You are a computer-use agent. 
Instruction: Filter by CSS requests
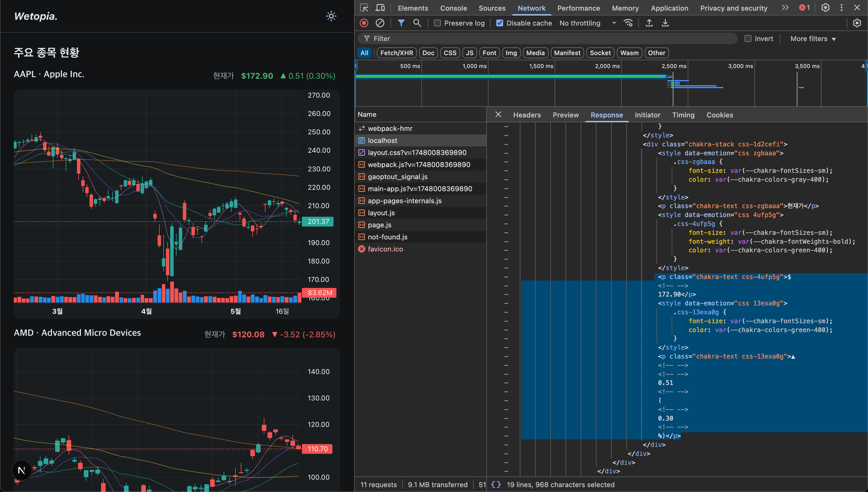[x=450, y=53]
